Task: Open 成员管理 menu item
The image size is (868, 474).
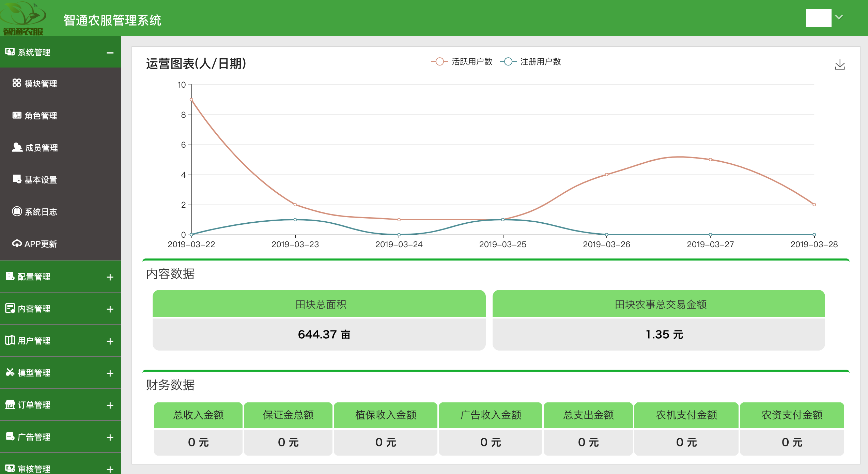Action: [61, 148]
